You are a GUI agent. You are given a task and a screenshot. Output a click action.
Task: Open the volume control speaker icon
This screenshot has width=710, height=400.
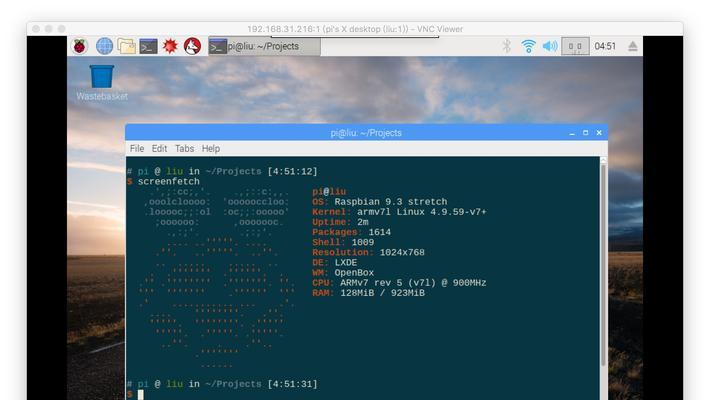pos(550,46)
